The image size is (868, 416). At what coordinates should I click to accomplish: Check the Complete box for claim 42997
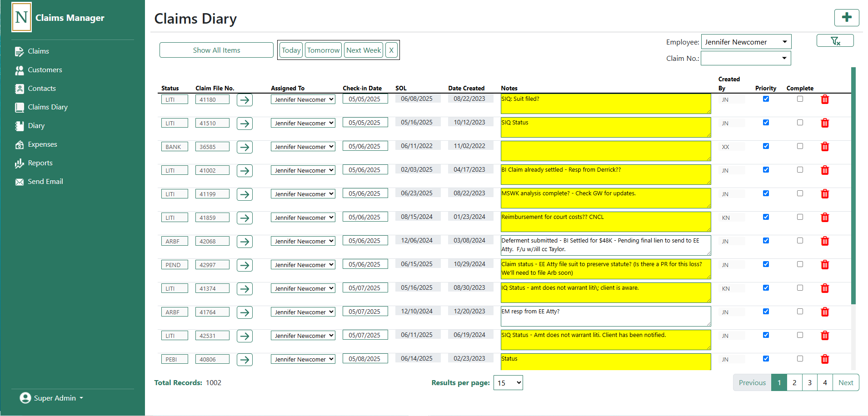coord(800,264)
